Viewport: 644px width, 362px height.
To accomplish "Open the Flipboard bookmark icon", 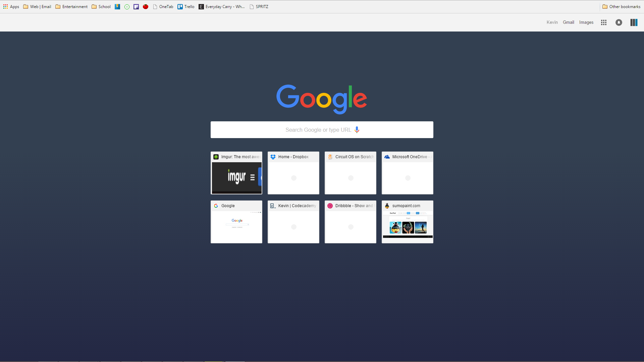I will pyautogui.click(x=136, y=6).
